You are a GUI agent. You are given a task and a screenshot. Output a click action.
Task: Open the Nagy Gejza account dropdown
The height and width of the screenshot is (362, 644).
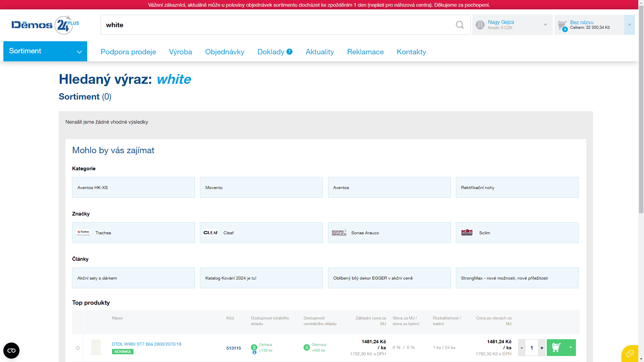click(545, 25)
